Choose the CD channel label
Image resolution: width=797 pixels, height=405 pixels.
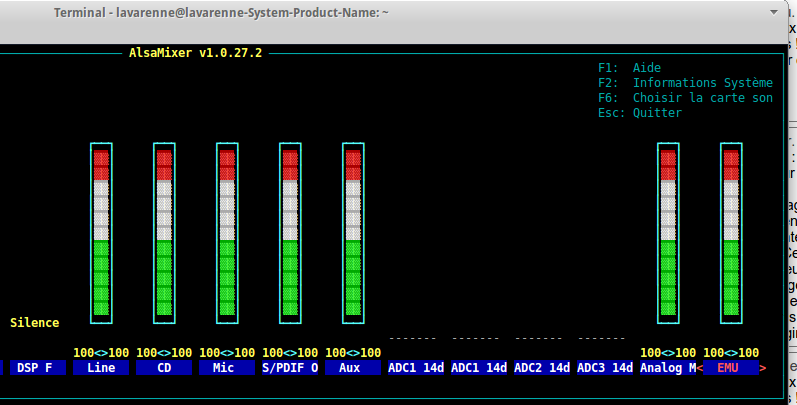coord(164,368)
